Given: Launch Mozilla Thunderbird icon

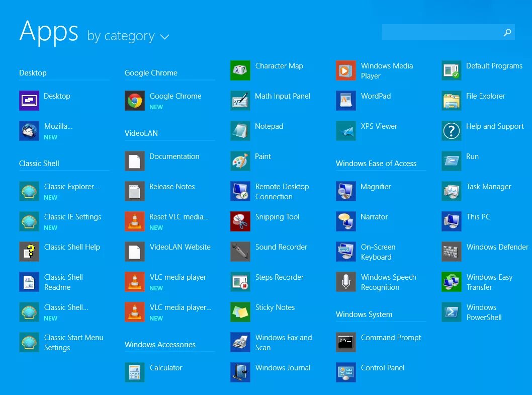Looking at the screenshot, I should tap(29, 131).
